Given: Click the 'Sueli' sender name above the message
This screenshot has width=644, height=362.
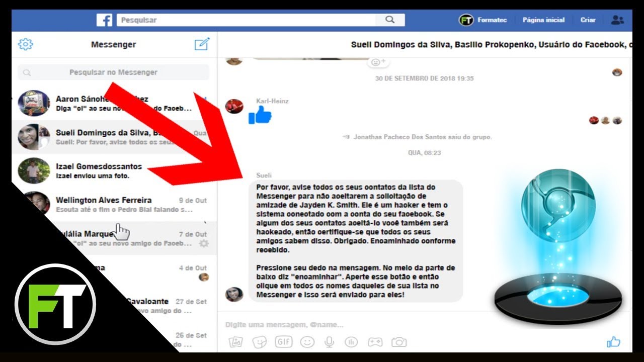Looking at the screenshot, I should (x=264, y=175).
